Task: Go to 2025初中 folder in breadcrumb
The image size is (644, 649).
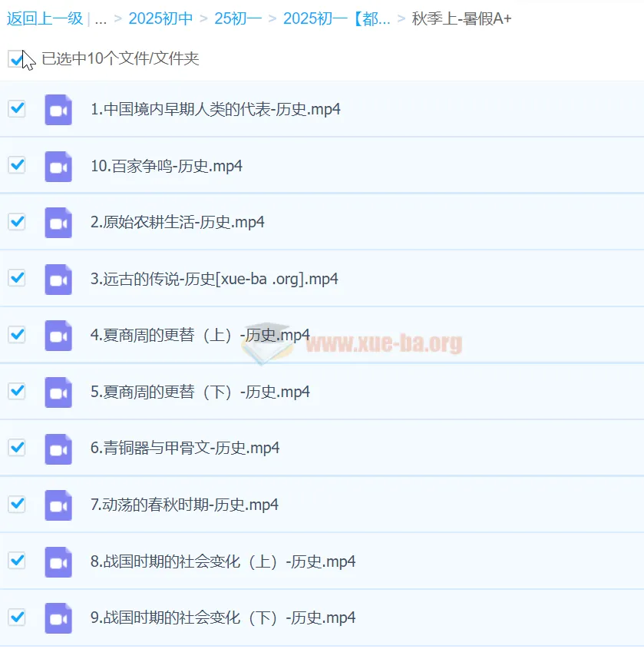Action: 160,18
